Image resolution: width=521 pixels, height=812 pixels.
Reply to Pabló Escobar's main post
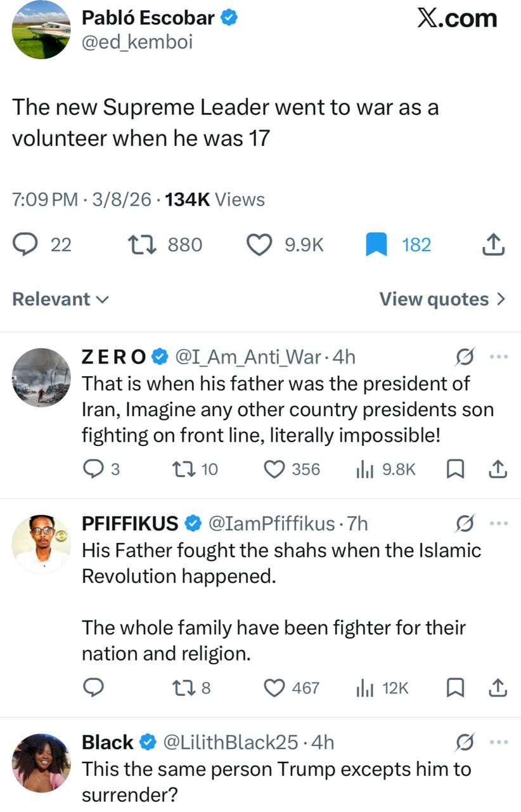click(x=26, y=244)
